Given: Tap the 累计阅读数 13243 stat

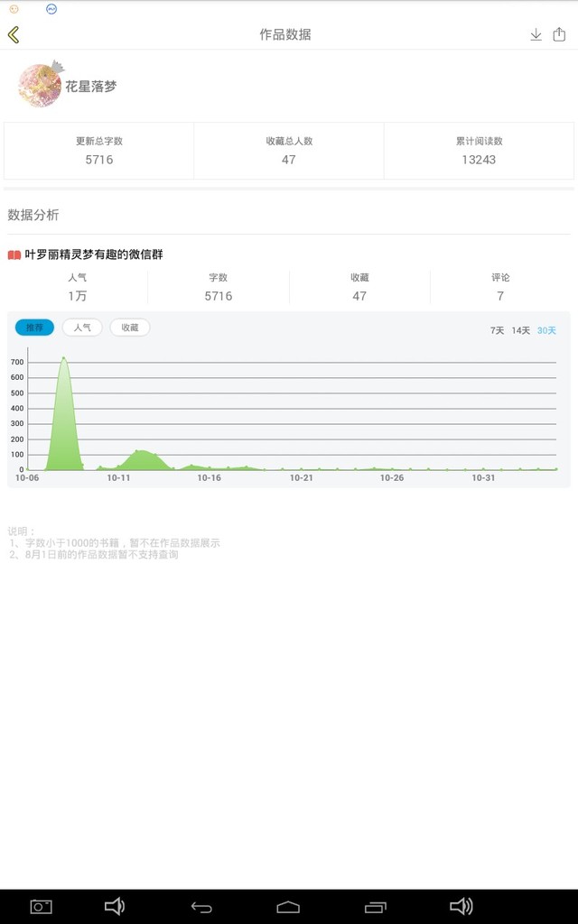Looking at the screenshot, I should (x=479, y=151).
